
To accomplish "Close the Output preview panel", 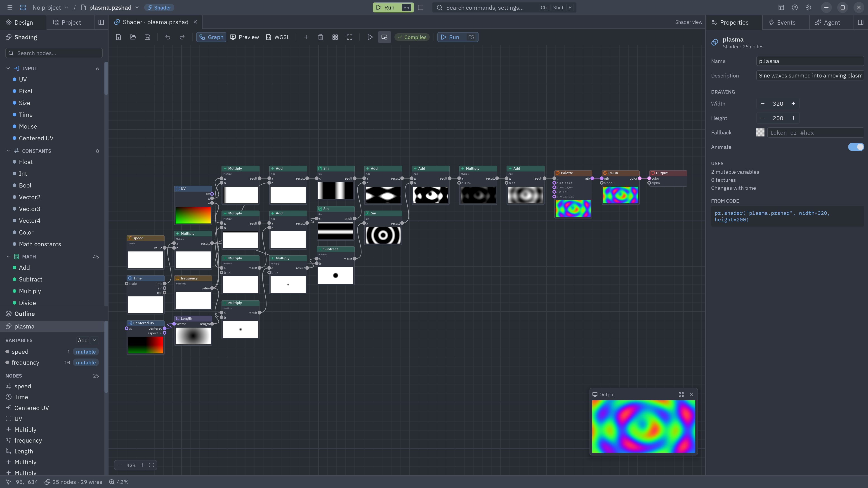I will pos(691,394).
